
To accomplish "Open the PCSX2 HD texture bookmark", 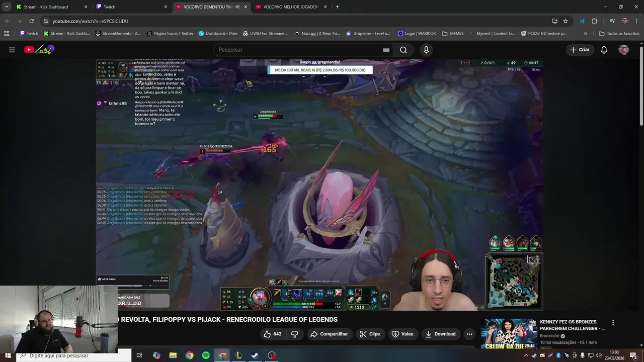I will pyautogui.click(x=543, y=34).
